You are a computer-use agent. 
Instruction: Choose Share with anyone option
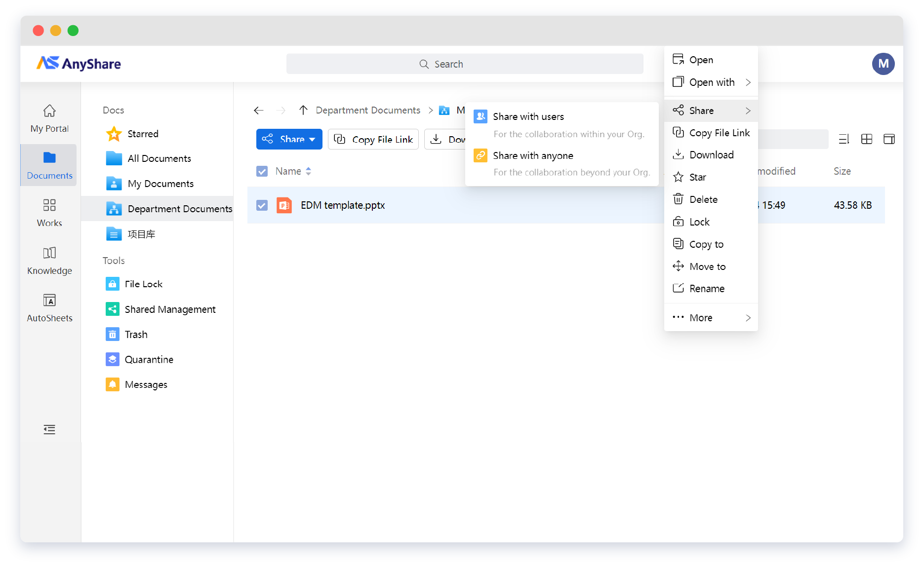533,155
